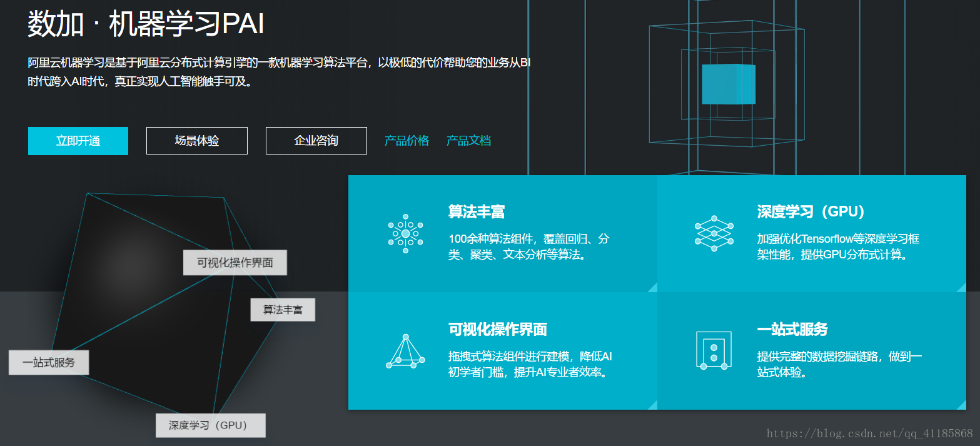980x446 pixels.
Task: Click the 算法丰富 card heading
Action: click(477, 212)
